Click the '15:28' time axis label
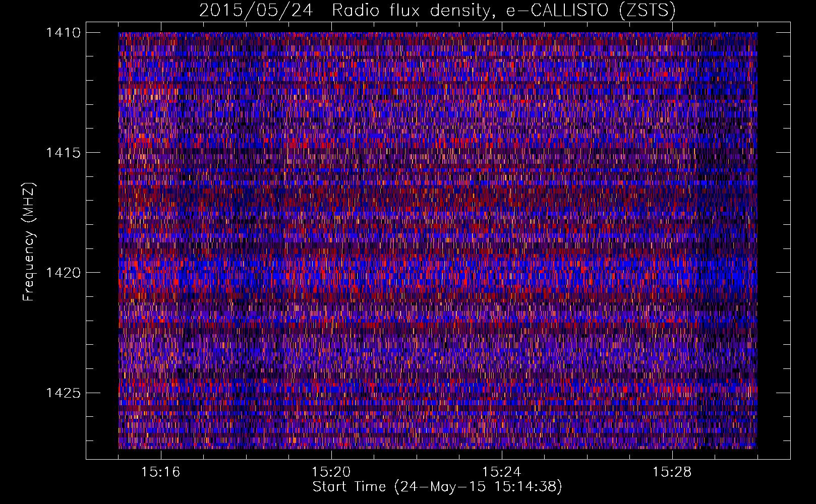The height and width of the screenshot is (504, 816). pos(672,472)
